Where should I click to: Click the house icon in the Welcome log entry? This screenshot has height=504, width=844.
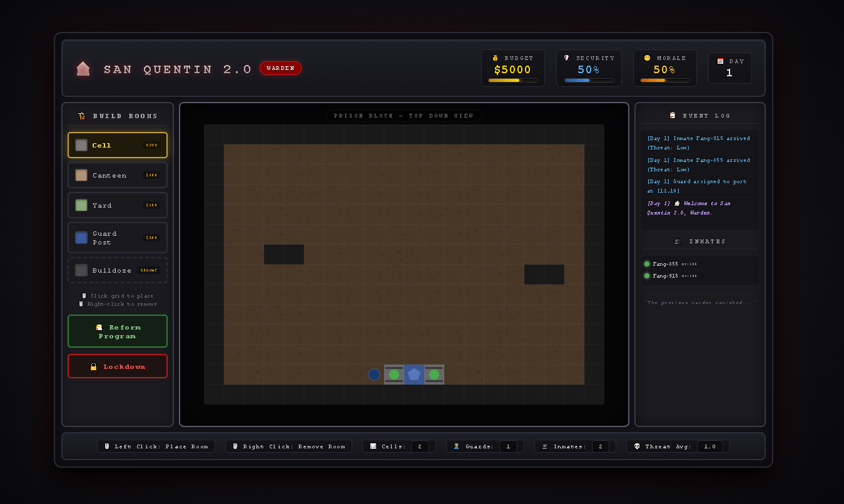677,203
